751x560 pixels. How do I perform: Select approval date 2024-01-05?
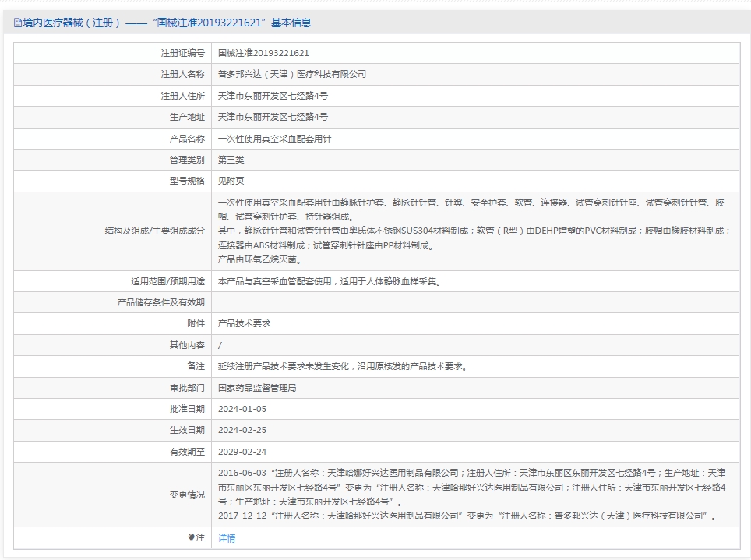coord(242,409)
